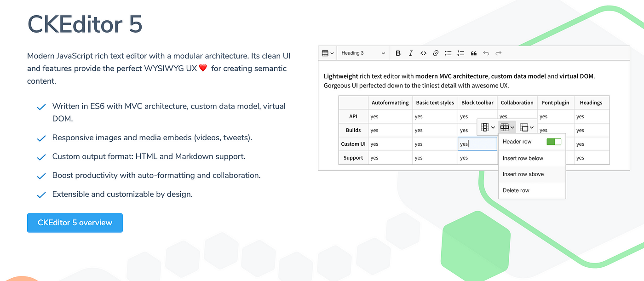Create a numbered list
This screenshot has height=281, width=644.
tap(460, 53)
